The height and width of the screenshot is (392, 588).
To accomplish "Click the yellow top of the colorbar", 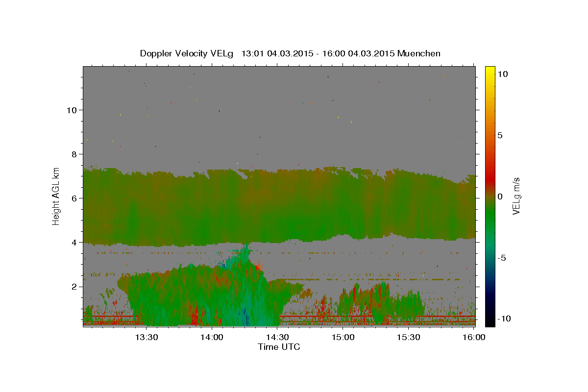I will [490, 71].
